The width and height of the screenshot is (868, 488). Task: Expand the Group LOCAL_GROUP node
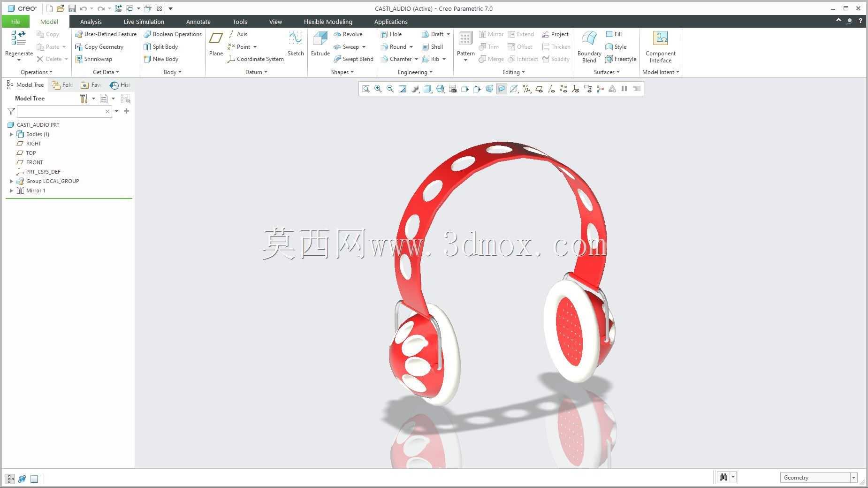(11, 181)
